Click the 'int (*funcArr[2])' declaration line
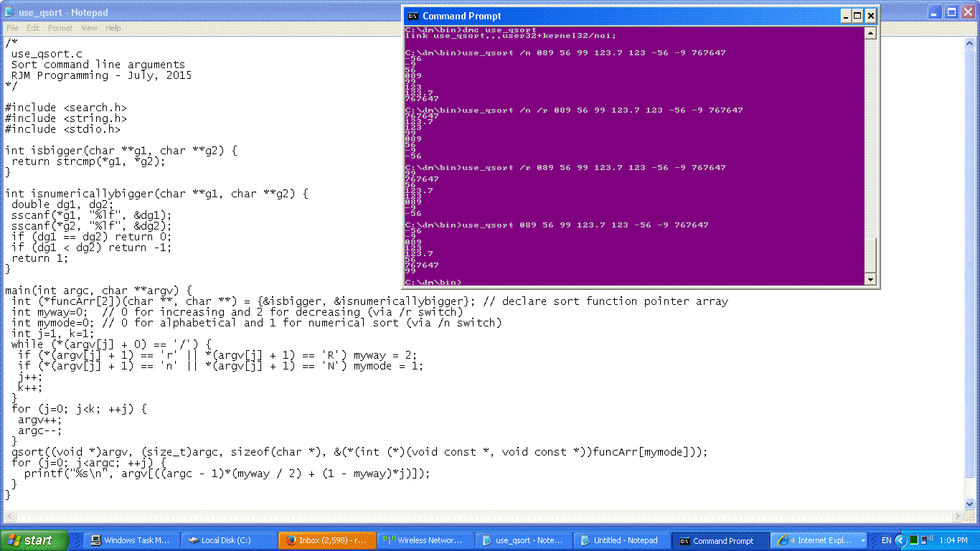 pos(369,301)
